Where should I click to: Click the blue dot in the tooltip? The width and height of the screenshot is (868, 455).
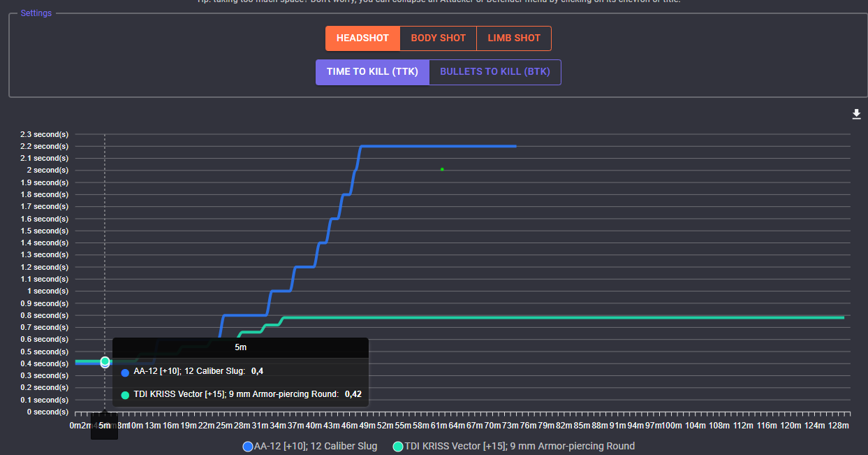(x=125, y=372)
